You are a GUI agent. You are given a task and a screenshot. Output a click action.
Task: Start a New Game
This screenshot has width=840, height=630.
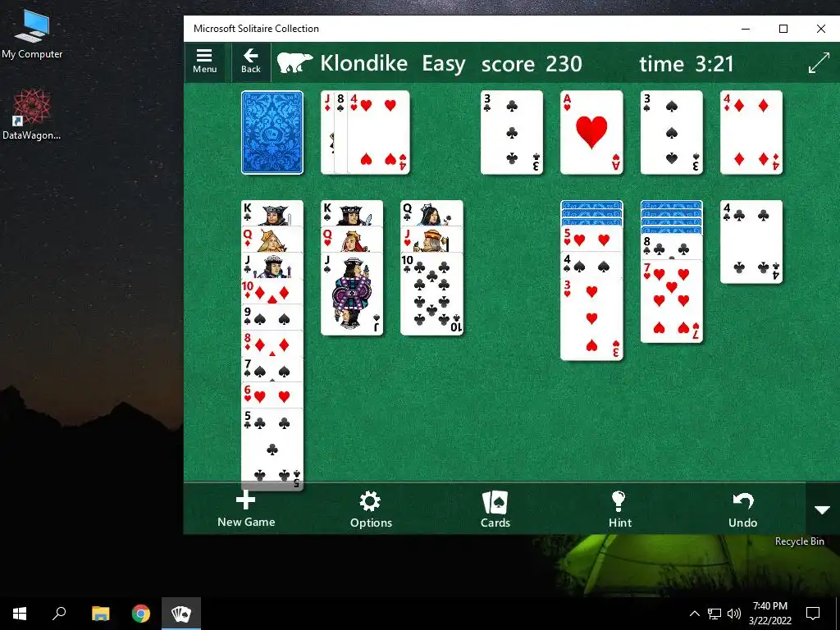point(246,509)
